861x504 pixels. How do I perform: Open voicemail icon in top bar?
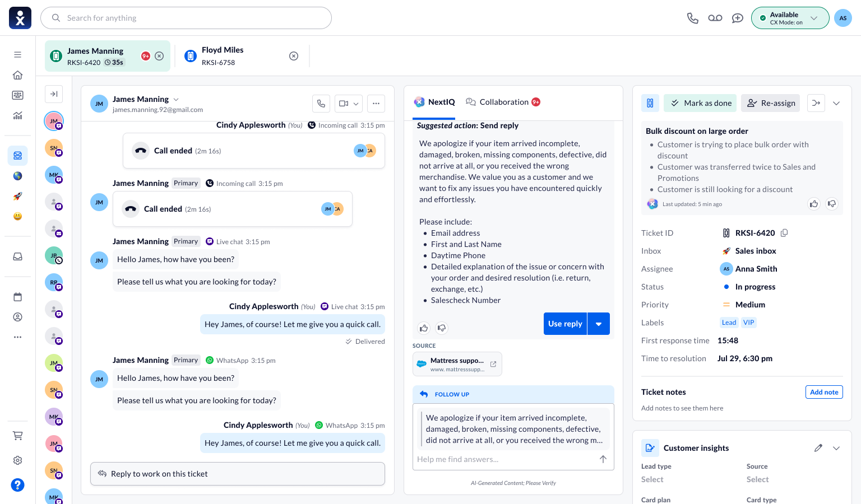coord(715,18)
